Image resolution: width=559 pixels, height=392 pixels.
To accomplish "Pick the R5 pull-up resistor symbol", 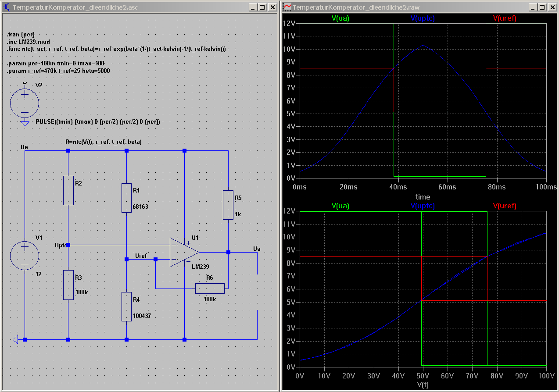I will 228,205.
